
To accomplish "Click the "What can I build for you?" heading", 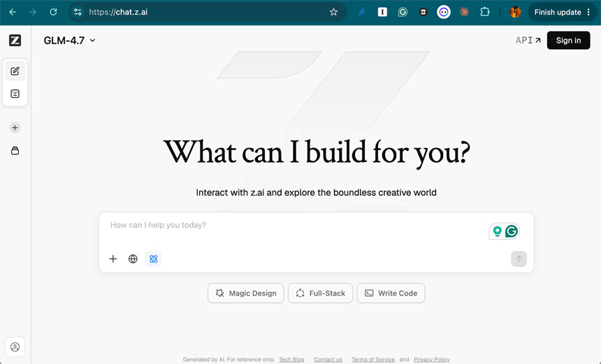I will tap(317, 153).
